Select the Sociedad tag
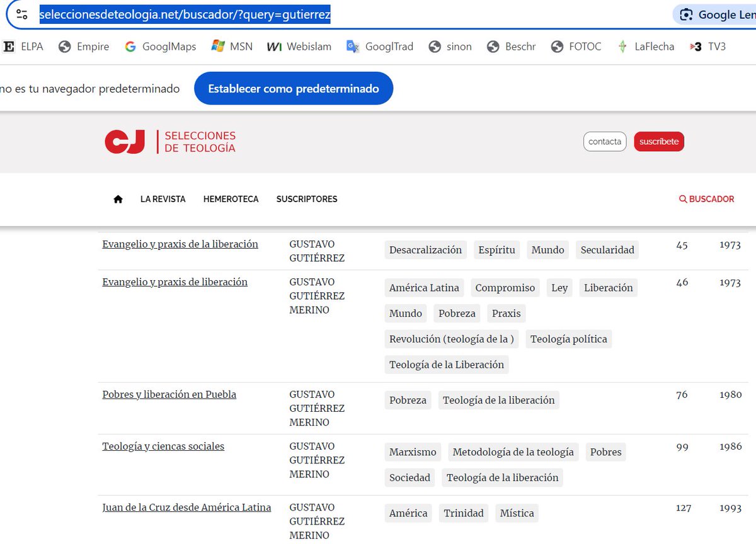Image resolution: width=756 pixels, height=544 pixels. 410,478
